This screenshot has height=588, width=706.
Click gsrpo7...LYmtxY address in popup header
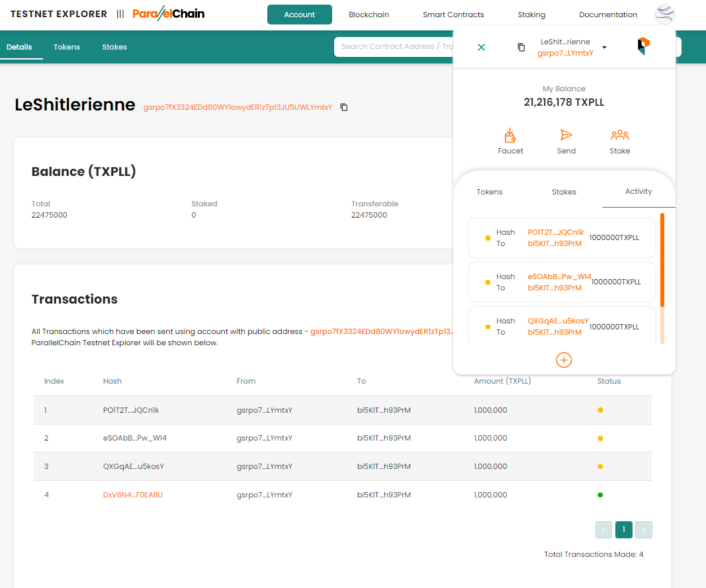[x=565, y=53]
